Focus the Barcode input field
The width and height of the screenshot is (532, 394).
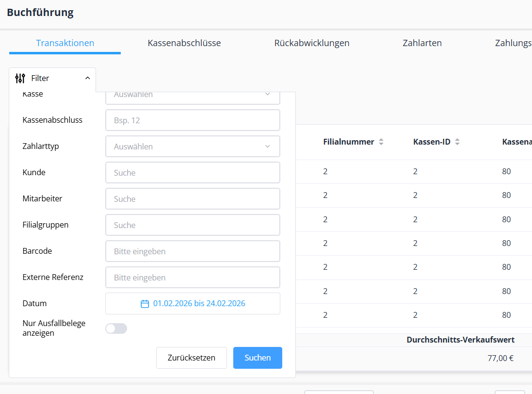[193, 251]
